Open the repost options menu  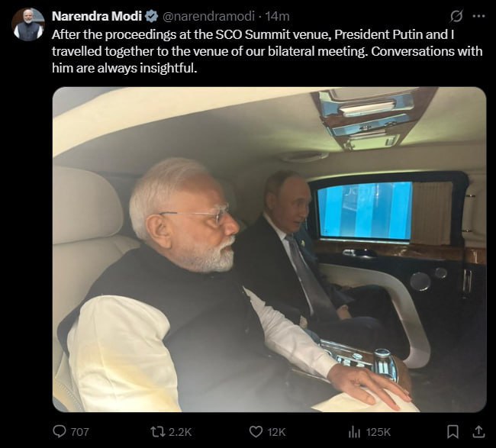[158, 431]
